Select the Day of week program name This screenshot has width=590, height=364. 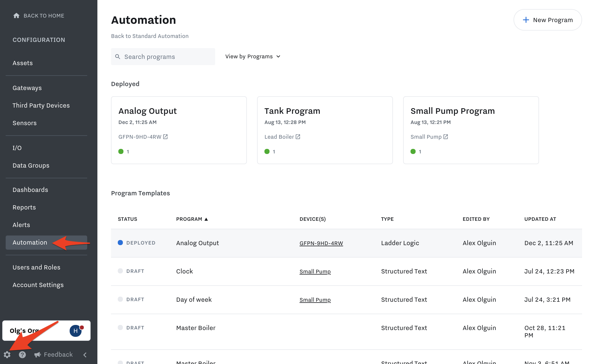click(194, 299)
